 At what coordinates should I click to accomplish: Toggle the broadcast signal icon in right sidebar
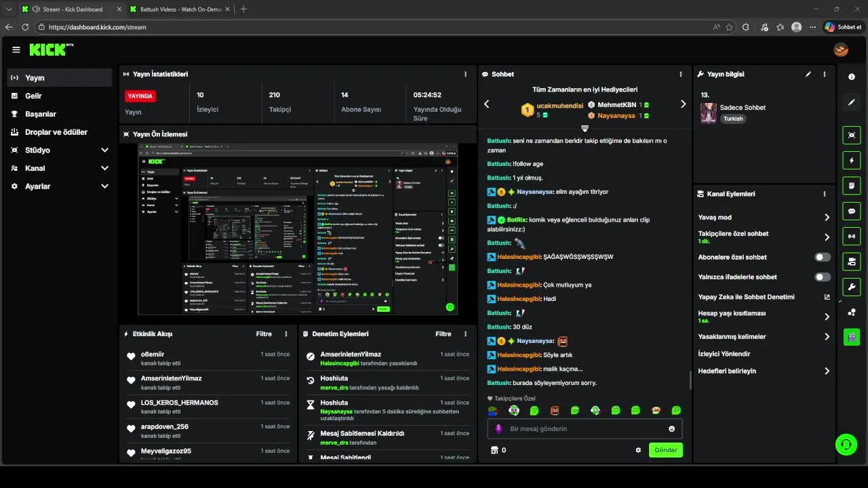pos(852,236)
